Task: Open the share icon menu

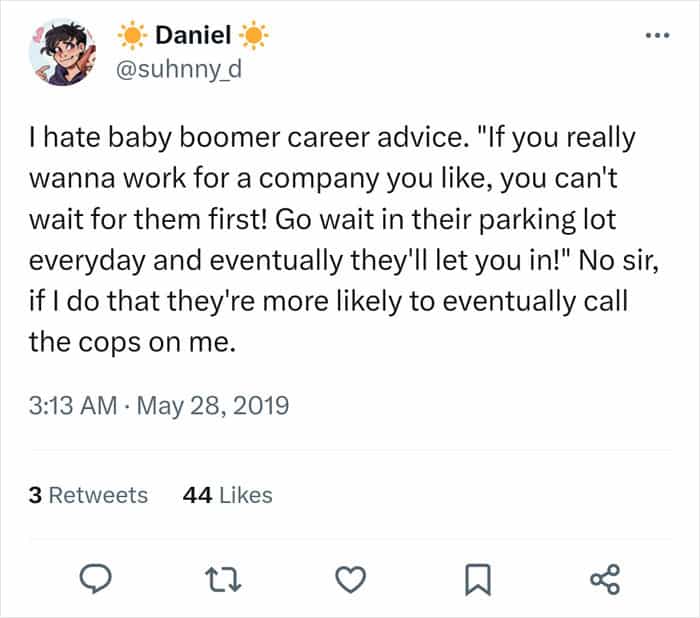Action: [x=605, y=578]
